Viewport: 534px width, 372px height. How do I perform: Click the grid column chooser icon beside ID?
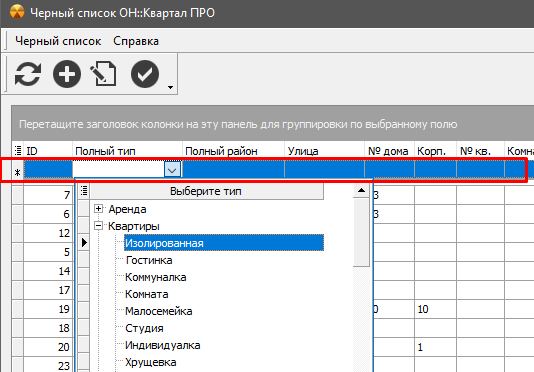coord(18,151)
